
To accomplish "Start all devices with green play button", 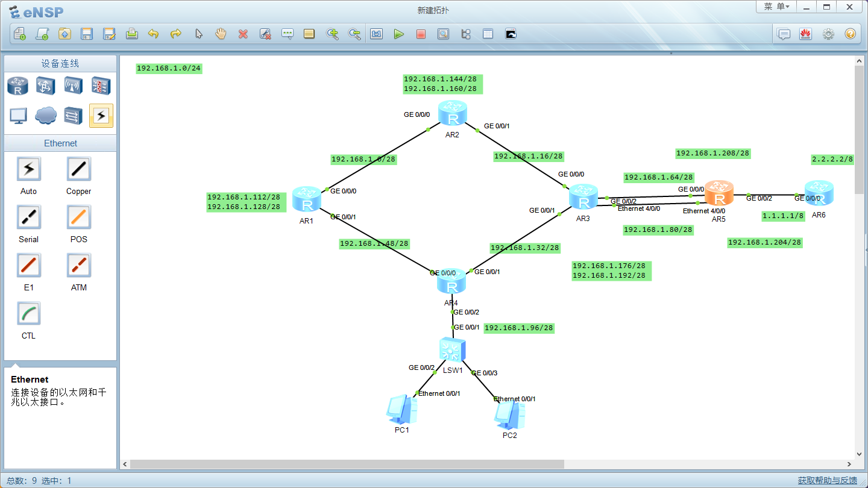I will click(x=398, y=34).
